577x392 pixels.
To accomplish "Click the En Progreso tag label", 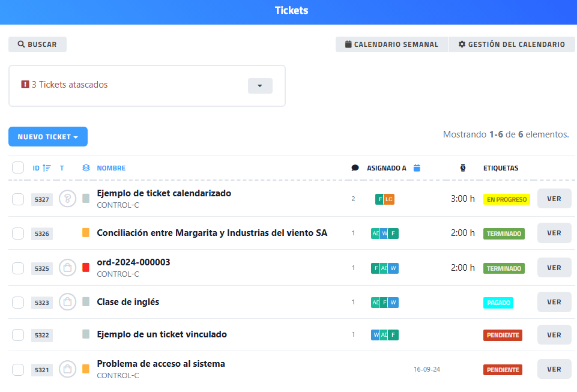I will 506,199.
